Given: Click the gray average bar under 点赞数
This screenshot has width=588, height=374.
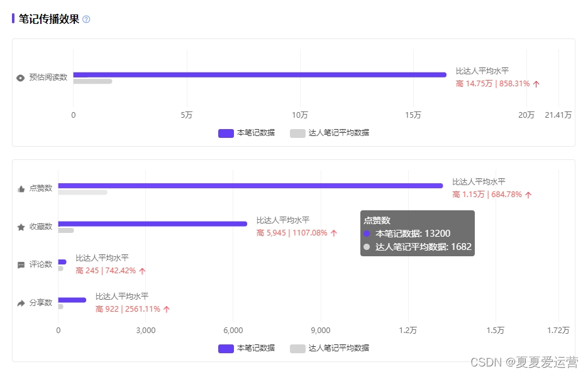Looking at the screenshot, I should coord(82,192).
